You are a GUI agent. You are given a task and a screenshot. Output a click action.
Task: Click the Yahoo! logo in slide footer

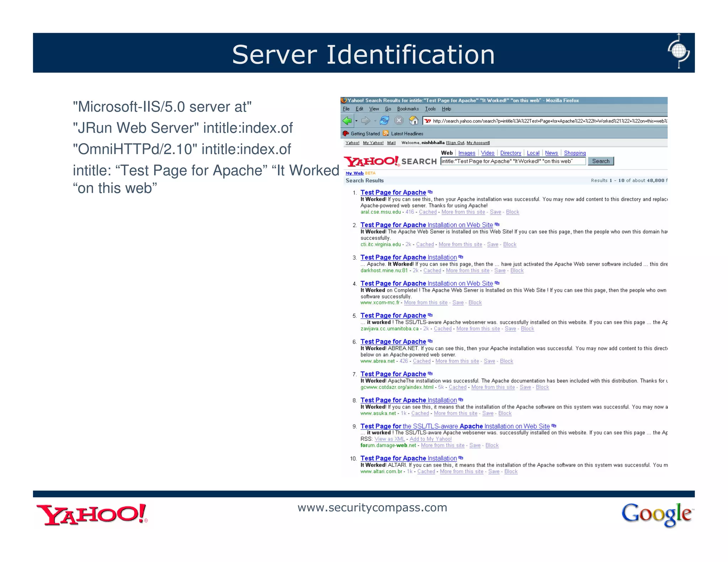tap(92, 514)
